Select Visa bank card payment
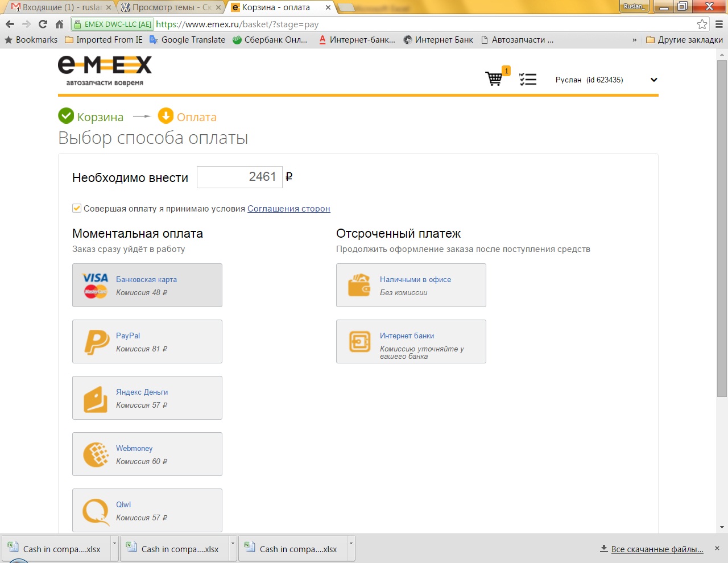 pos(147,285)
